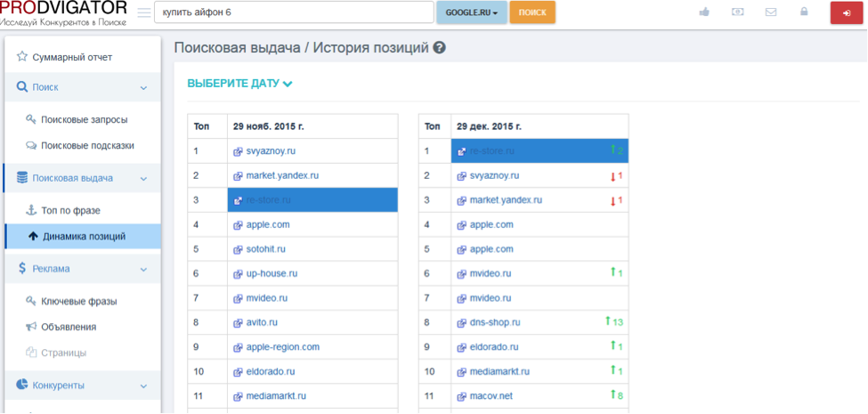Open external link icon for avito.ru

(238, 322)
